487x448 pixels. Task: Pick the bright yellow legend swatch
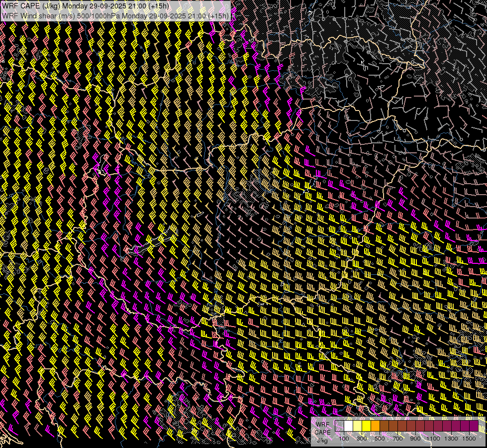[x=366, y=426]
